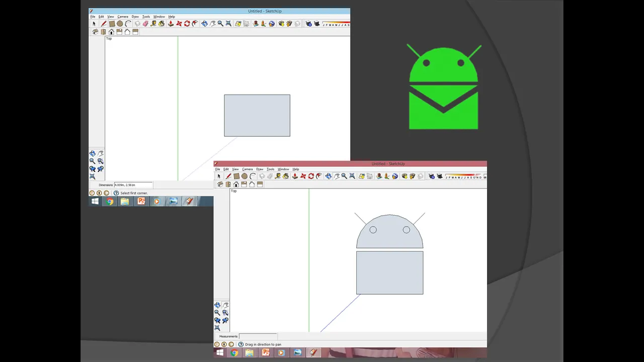Viewport: 644px width, 362px height.
Task: Select the Line pencil tool in rectangle-drawing window
Action: pos(104,24)
